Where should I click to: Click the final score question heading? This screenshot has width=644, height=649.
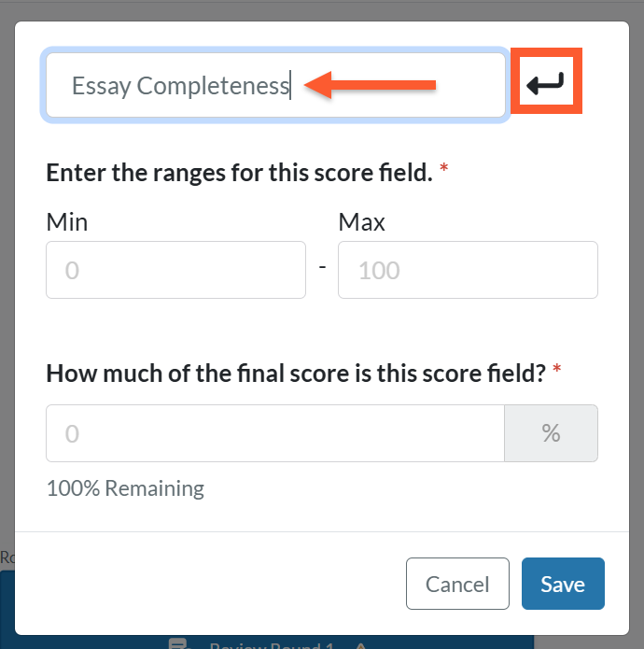point(296,373)
